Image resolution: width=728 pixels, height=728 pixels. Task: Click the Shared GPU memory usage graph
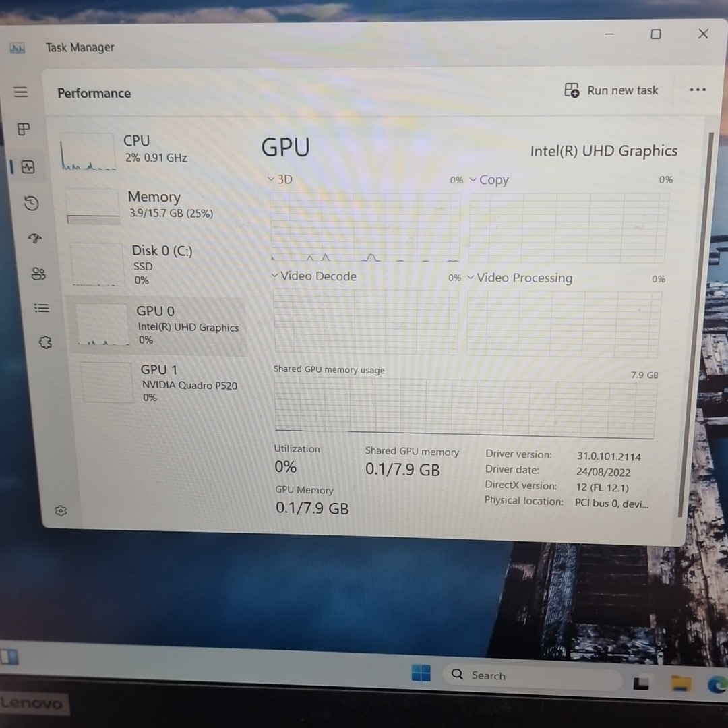(464, 407)
